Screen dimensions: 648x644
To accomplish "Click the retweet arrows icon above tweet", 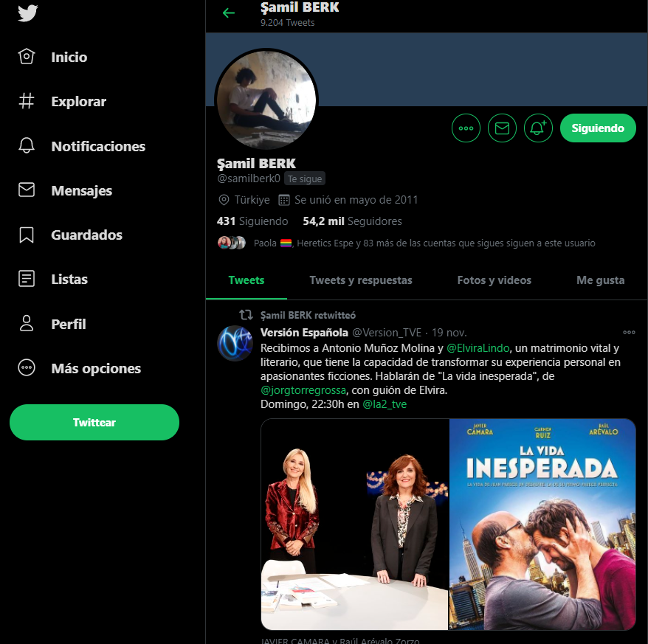I will (246, 315).
